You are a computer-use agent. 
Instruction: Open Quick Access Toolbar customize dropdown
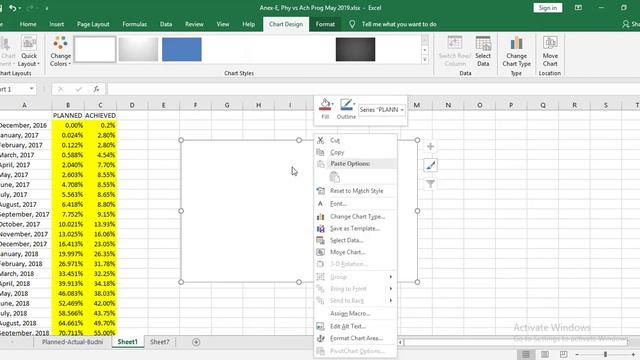point(47,8)
